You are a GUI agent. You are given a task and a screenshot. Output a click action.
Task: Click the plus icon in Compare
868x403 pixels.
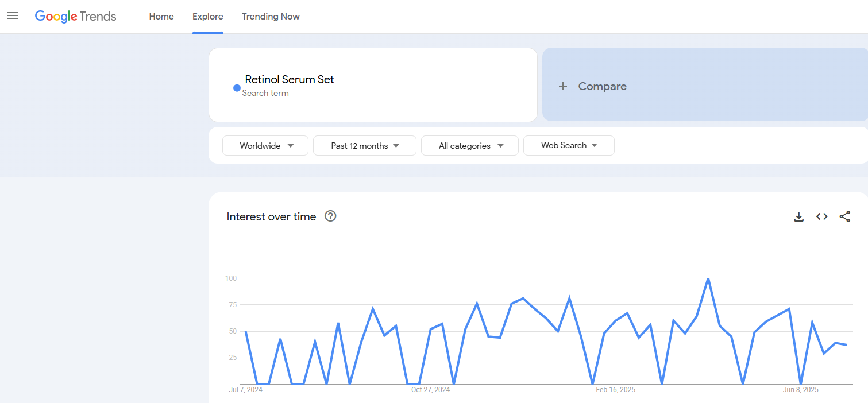[563, 86]
